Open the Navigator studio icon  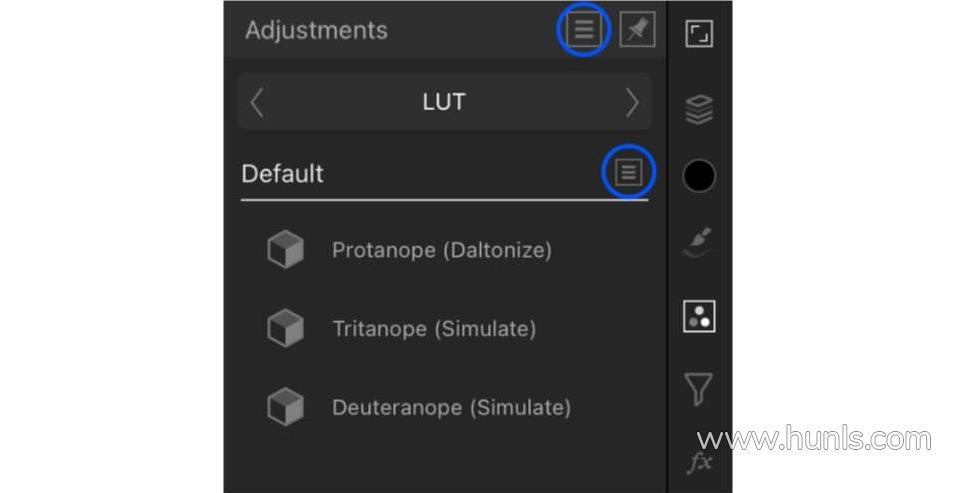point(699,34)
